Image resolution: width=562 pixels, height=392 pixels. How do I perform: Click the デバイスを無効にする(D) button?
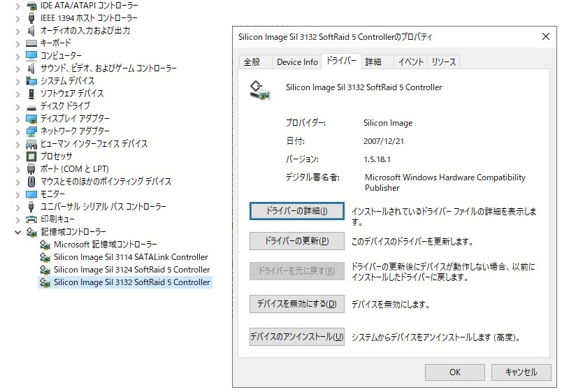297,304
